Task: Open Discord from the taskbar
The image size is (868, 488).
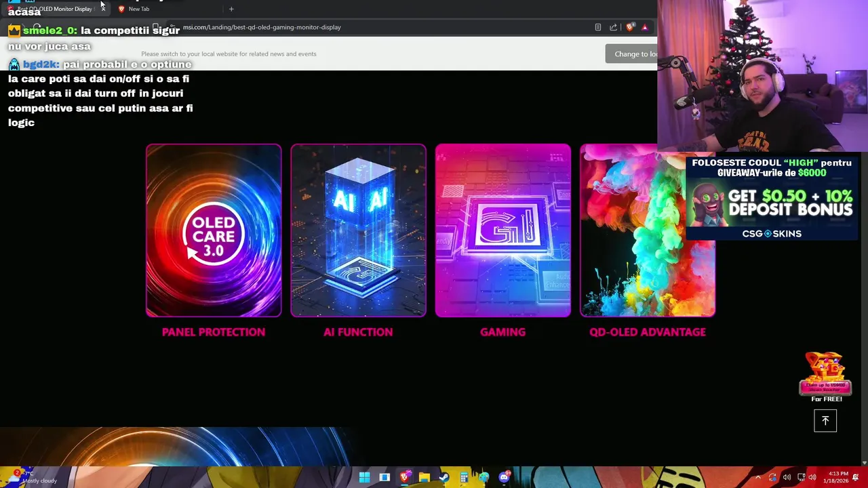Action: pyautogui.click(x=504, y=477)
